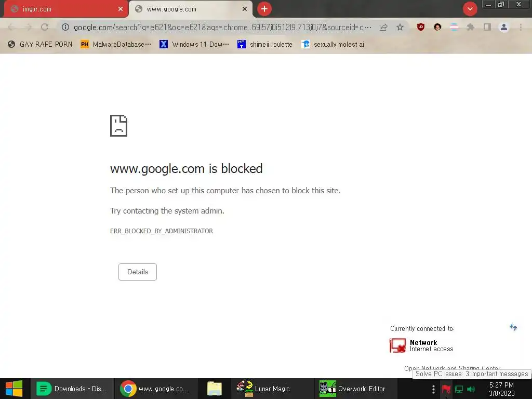Click the network tray icon
This screenshot has width=532, height=399.
tap(459, 389)
